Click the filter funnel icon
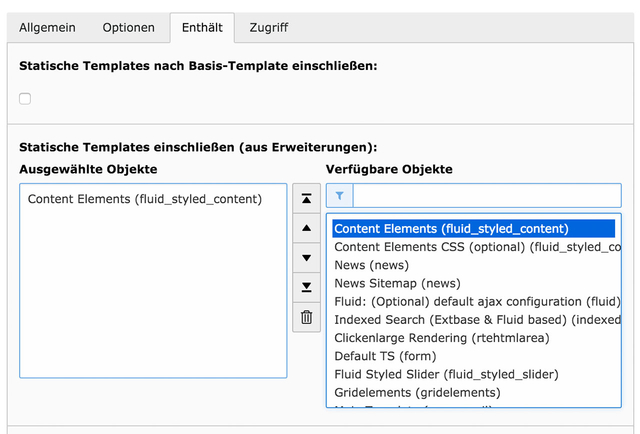 point(340,196)
